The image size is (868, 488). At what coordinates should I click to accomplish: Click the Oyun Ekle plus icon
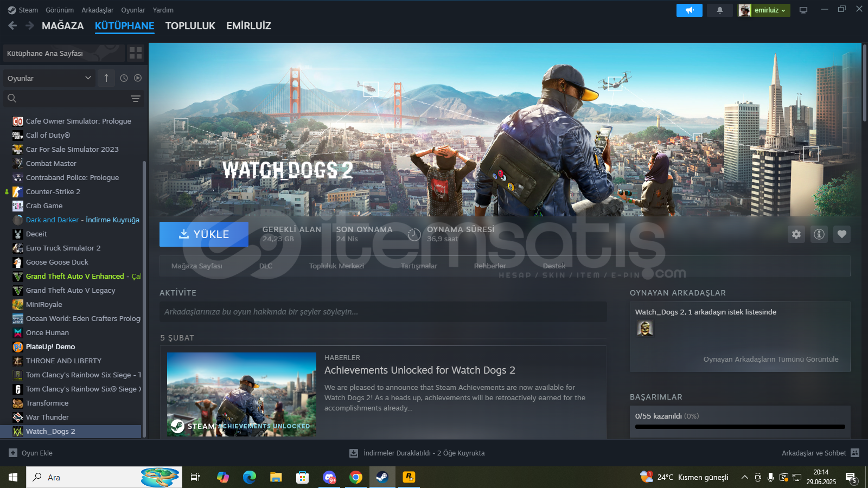pyautogui.click(x=13, y=453)
